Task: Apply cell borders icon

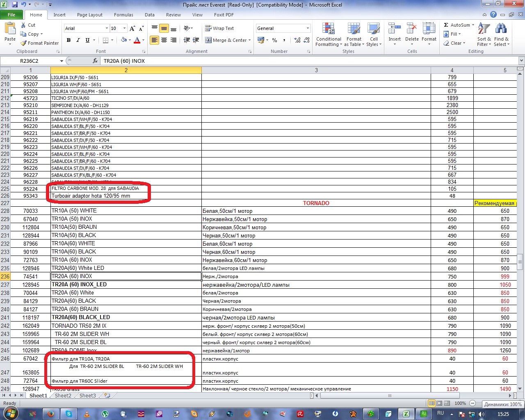Action: coord(105,40)
